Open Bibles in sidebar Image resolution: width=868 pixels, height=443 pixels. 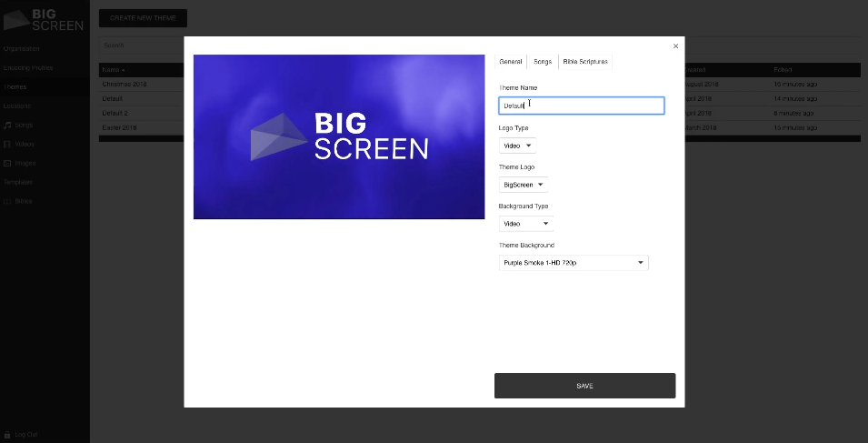(x=24, y=202)
